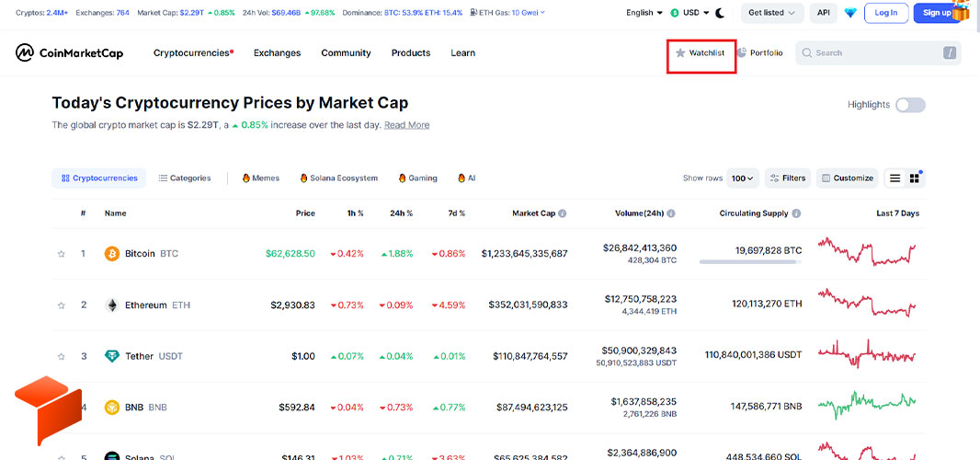Image resolution: width=980 pixels, height=460 pixels.
Task: Click the Bitcoin coin icon
Action: (x=112, y=254)
